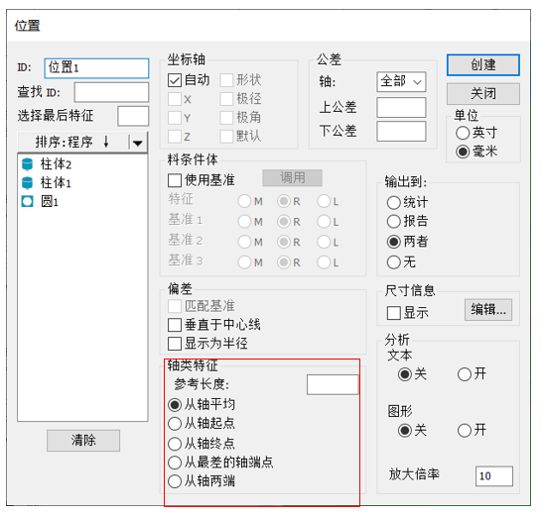Click the 选择最后特征 input box
The image size is (542, 516).
[x=133, y=116]
